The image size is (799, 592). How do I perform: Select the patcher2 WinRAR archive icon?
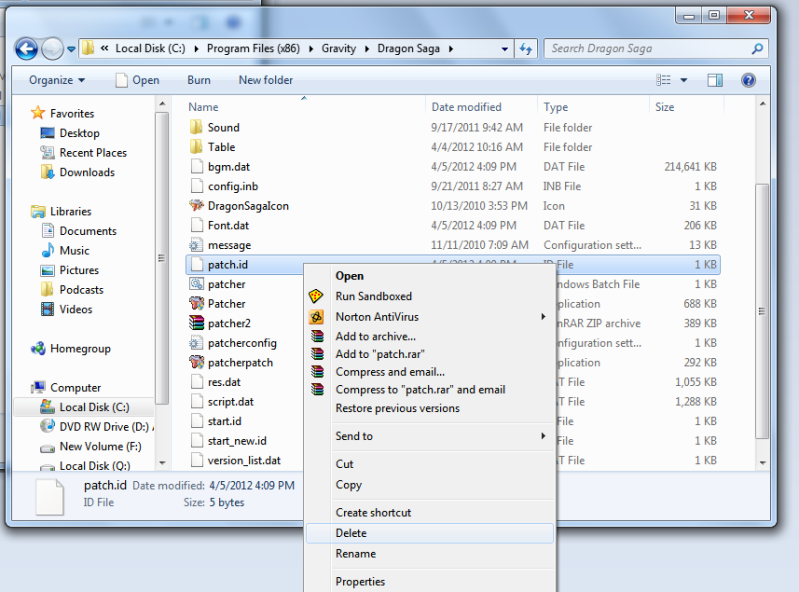(196, 323)
